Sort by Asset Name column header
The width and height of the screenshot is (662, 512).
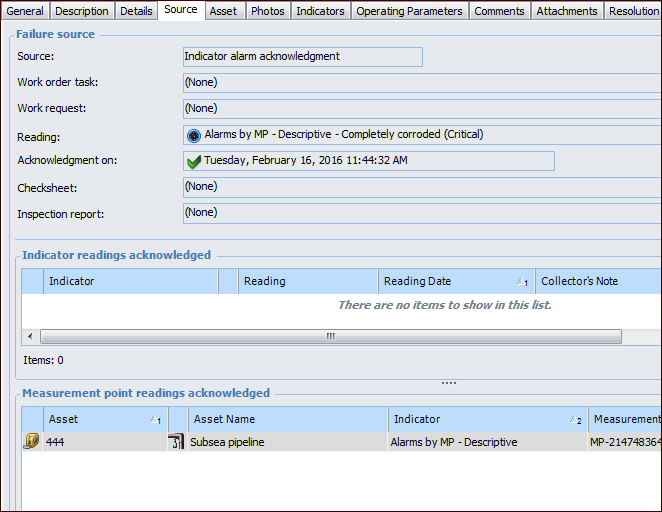(x=288, y=419)
